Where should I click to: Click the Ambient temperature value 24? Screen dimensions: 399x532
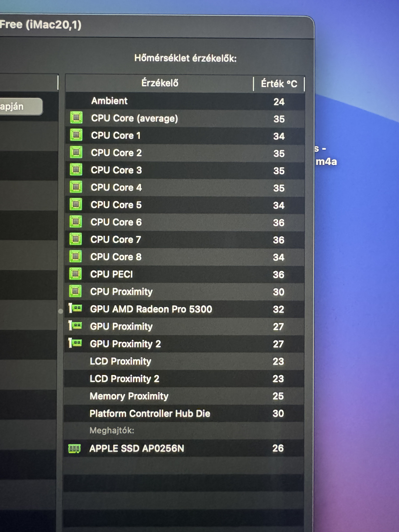click(x=279, y=102)
